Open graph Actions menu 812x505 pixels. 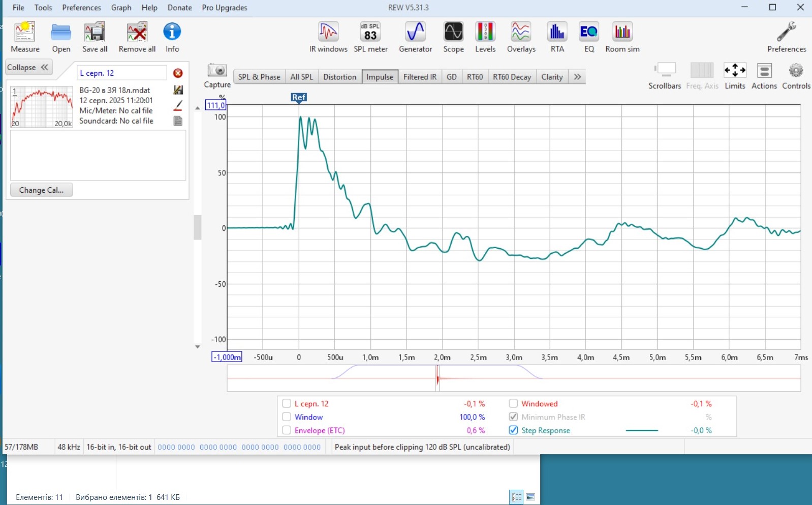tap(764, 76)
